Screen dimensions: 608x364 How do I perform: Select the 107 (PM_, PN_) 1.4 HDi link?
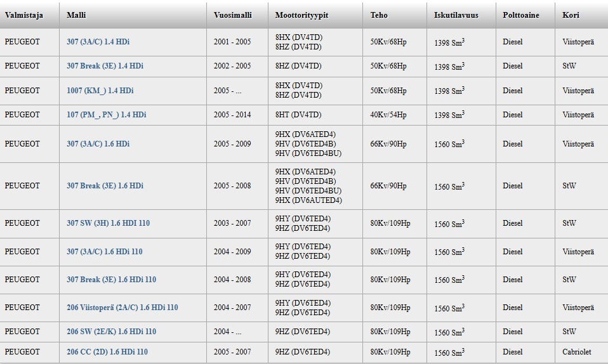pos(106,115)
